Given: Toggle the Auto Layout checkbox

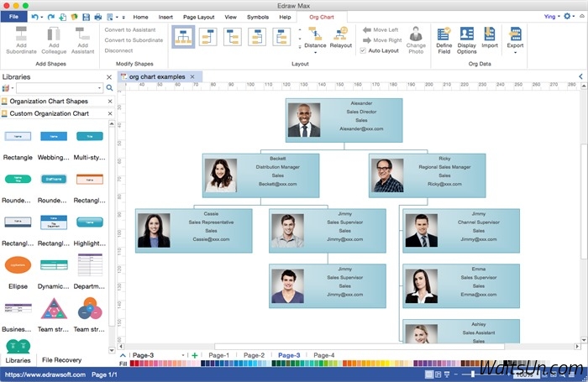Looking at the screenshot, I should click(363, 50).
